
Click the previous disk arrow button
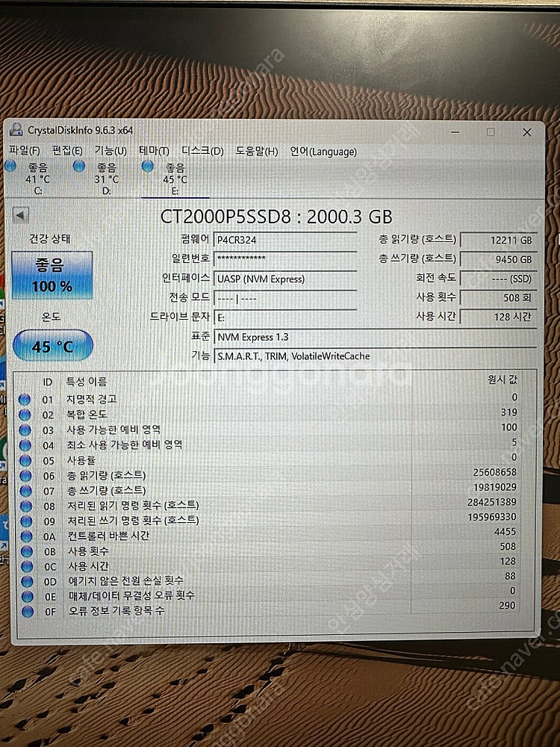click(20, 215)
